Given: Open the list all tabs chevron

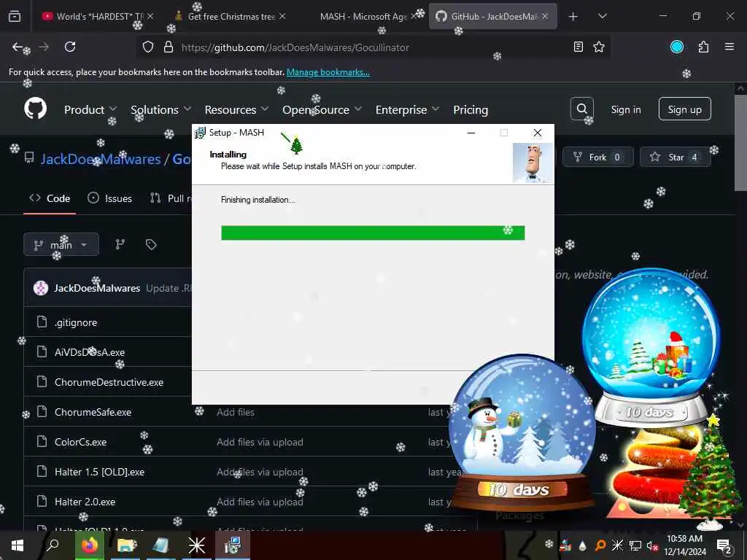Looking at the screenshot, I should [x=602, y=16].
